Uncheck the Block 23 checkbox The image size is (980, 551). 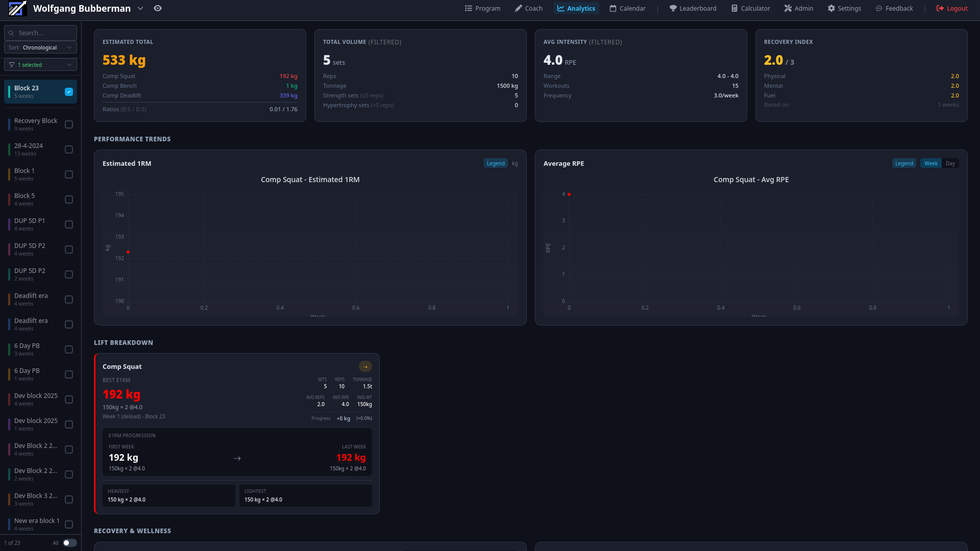click(68, 91)
